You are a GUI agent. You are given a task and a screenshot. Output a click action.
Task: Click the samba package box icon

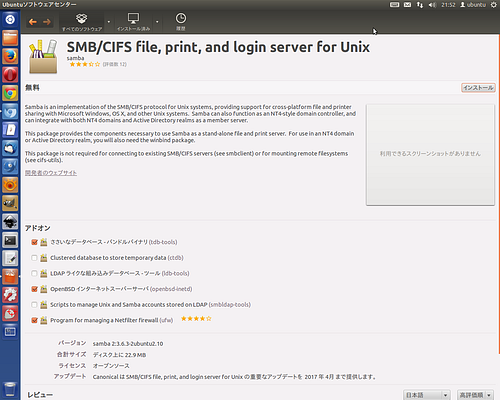coord(43,57)
